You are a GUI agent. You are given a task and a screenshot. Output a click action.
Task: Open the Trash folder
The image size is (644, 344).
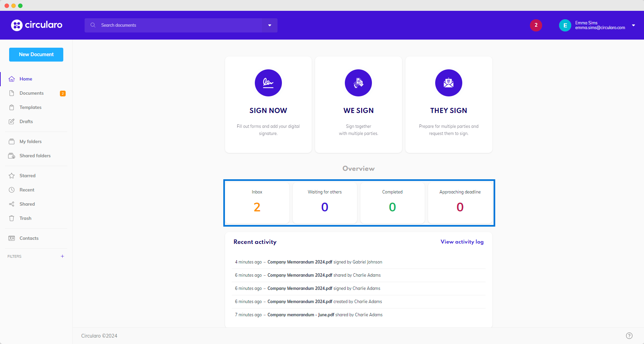pos(25,219)
